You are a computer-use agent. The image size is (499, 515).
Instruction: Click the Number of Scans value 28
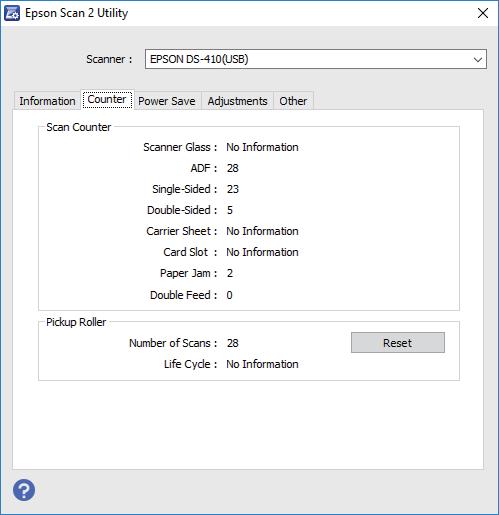[x=233, y=343]
